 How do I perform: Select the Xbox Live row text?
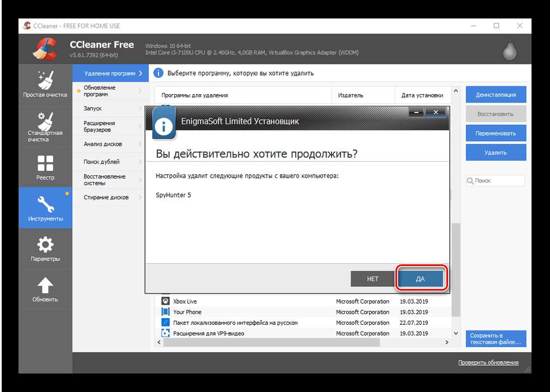[185, 301]
